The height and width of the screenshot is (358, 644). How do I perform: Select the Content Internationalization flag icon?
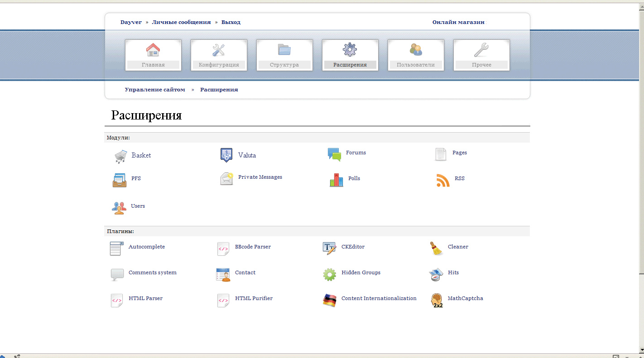(x=330, y=301)
